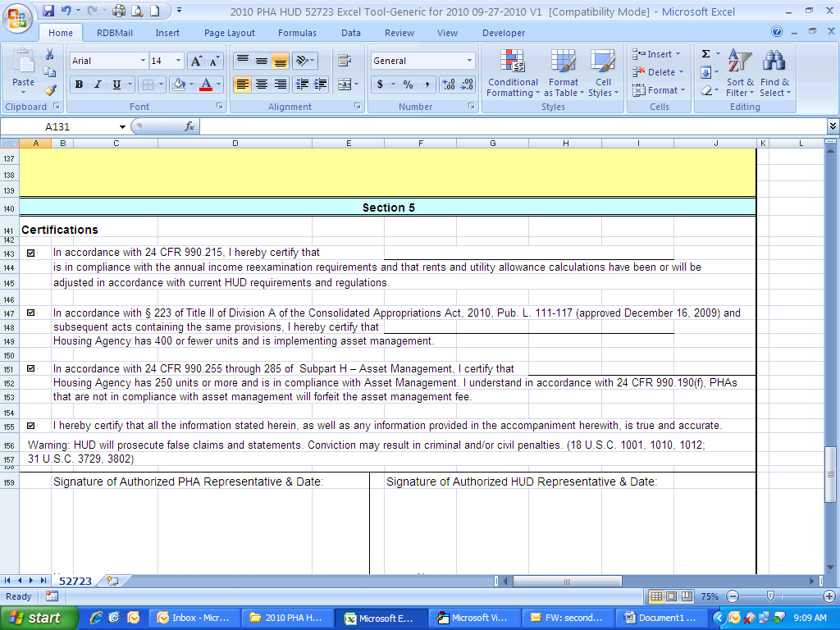Click the Windows start button

pyautogui.click(x=39, y=618)
